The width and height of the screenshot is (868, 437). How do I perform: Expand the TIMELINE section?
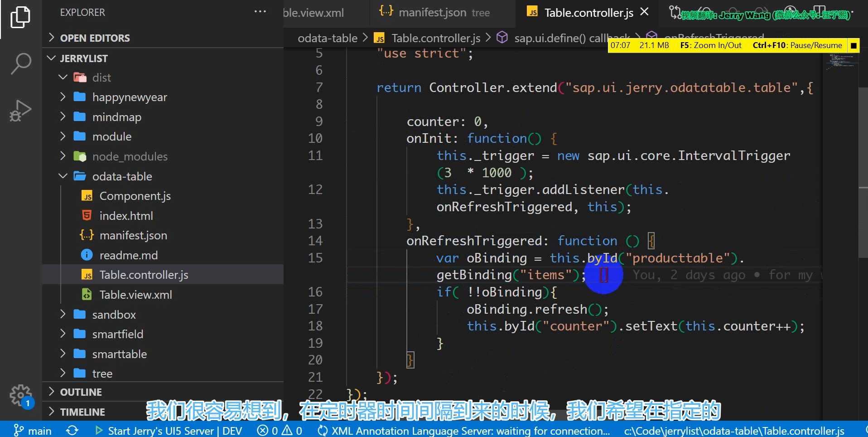51,412
